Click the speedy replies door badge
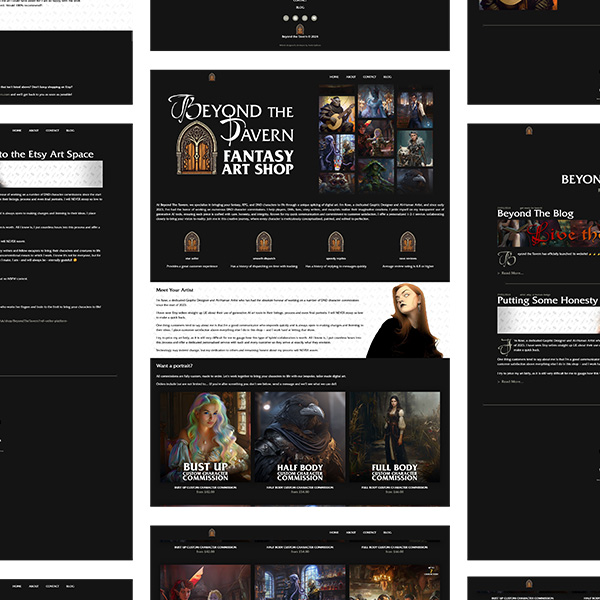600x600 pixels. (x=335, y=241)
